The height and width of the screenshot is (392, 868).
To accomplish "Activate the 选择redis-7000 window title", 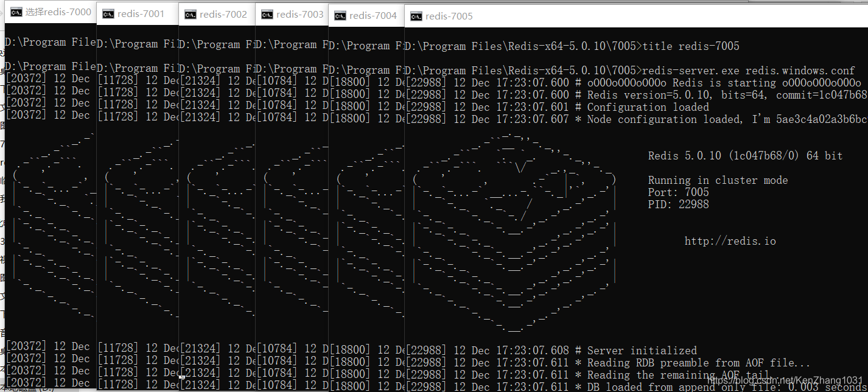I will point(58,12).
